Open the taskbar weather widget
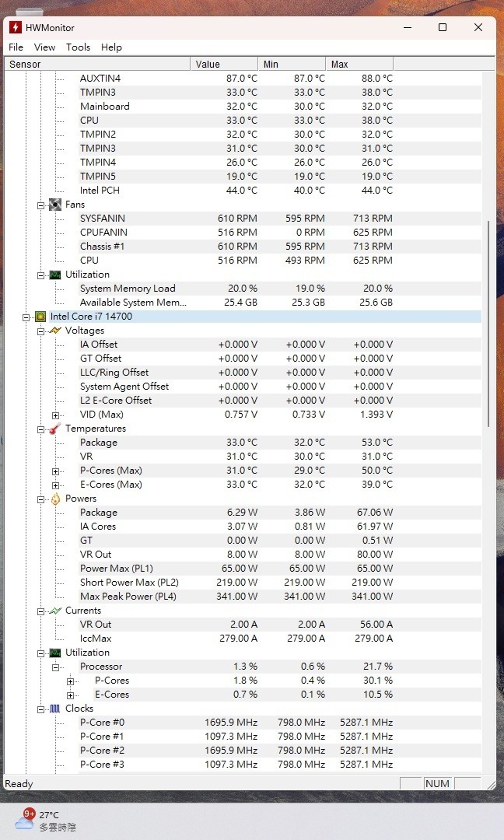The width and height of the screenshot is (504, 840). click(x=46, y=821)
